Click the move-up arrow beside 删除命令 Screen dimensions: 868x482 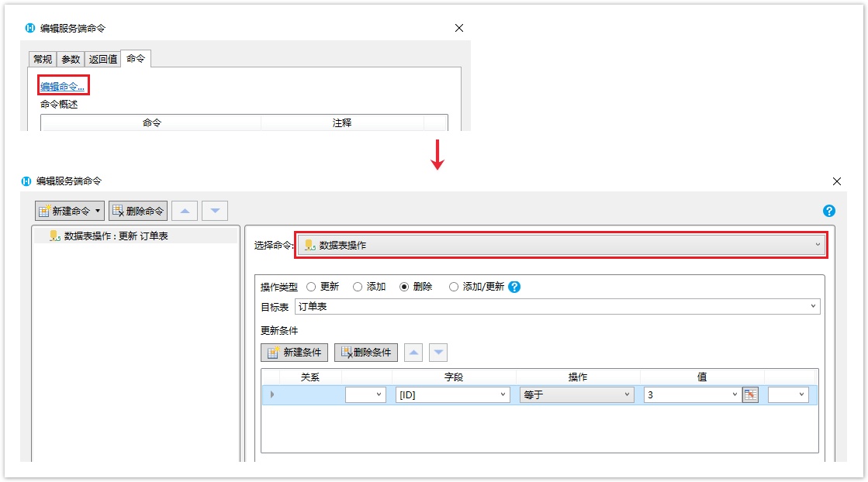pyautogui.click(x=184, y=211)
